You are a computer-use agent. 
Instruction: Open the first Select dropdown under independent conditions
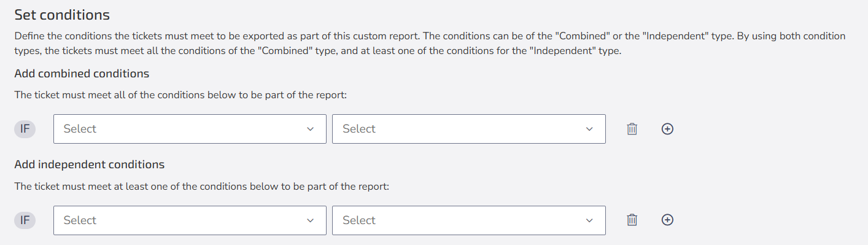click(x=190, y=220)
